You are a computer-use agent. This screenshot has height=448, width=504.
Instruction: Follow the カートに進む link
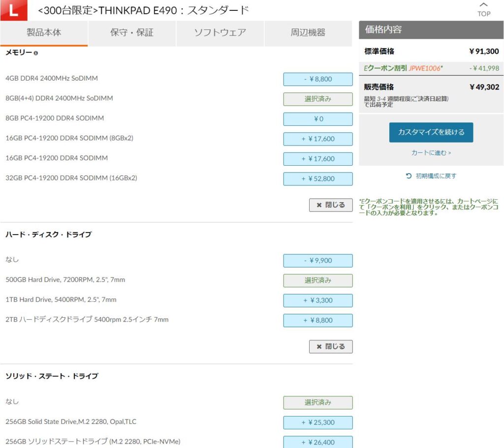(431, 153)
